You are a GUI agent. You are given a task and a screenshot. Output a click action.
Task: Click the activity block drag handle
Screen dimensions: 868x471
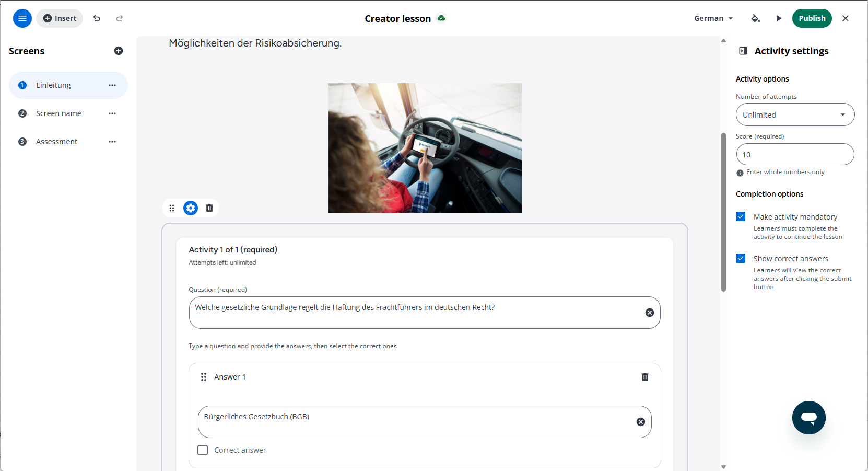[x=172, y=208]
